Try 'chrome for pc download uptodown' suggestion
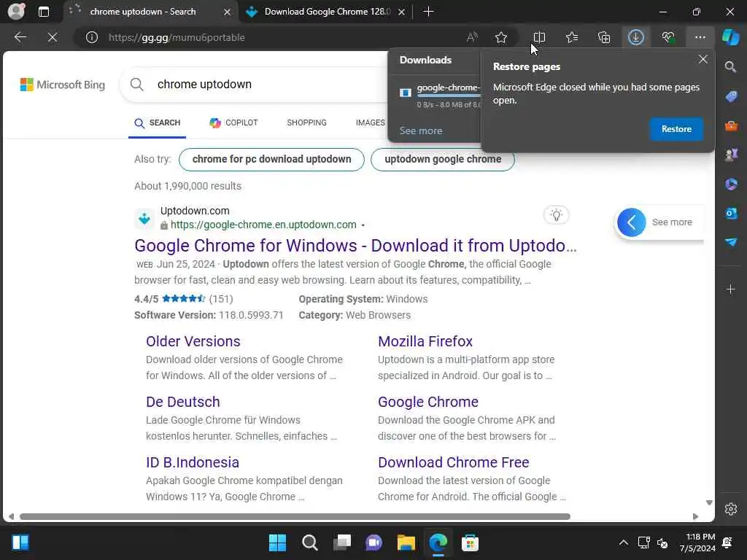Screen dimensions: 747x560 (271, 160)
